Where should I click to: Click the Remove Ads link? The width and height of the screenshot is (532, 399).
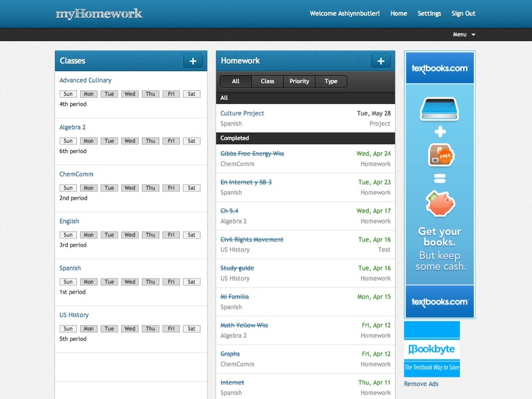tap(421, 384)
